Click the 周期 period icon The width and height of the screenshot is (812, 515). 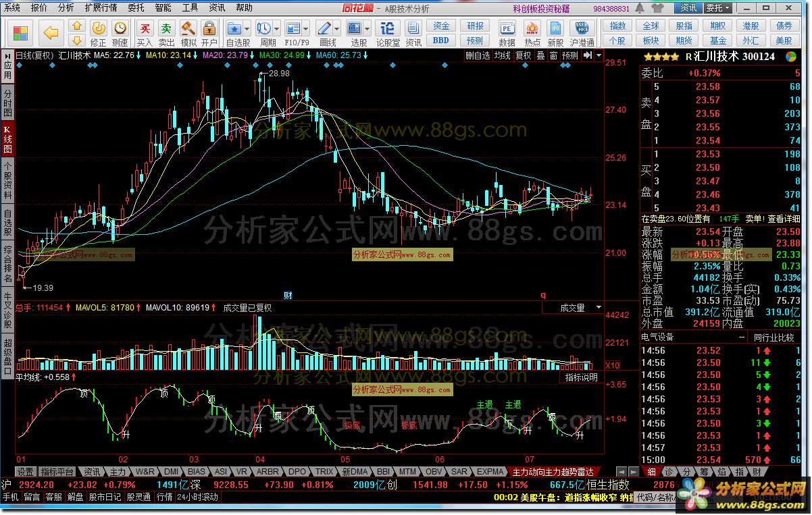[263, 28]
